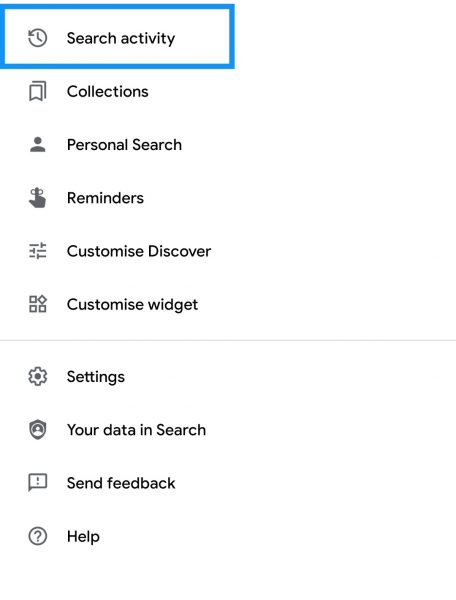This screenshot has width=456, height=600.
Task: Click the Customise widget grid icon
Action: click(x=37, y=304)
